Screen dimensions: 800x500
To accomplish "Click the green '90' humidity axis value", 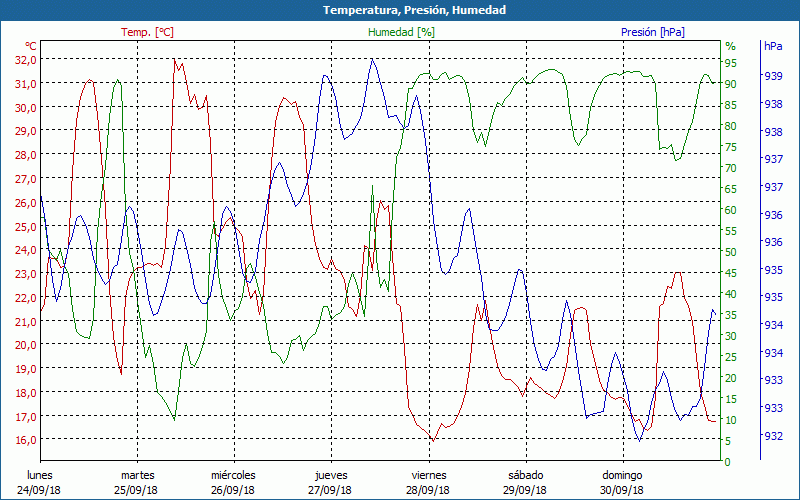I will 731,84.
